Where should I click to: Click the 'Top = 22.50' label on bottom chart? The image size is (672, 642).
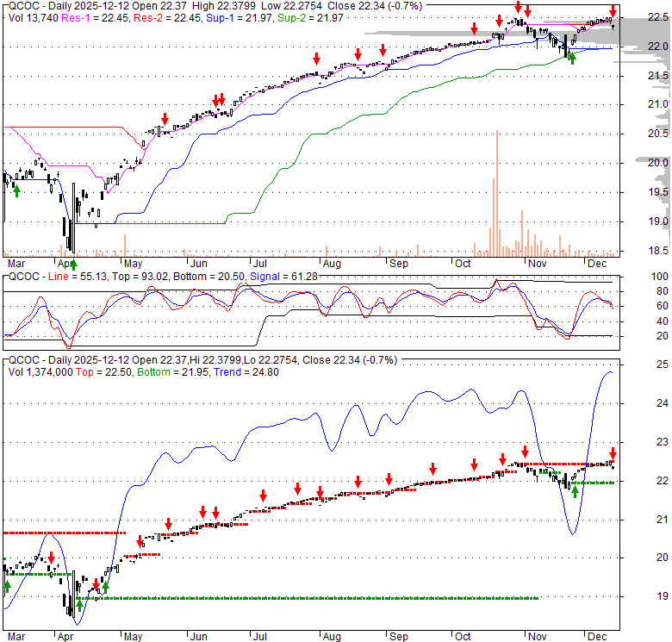(x=104, y=372)
